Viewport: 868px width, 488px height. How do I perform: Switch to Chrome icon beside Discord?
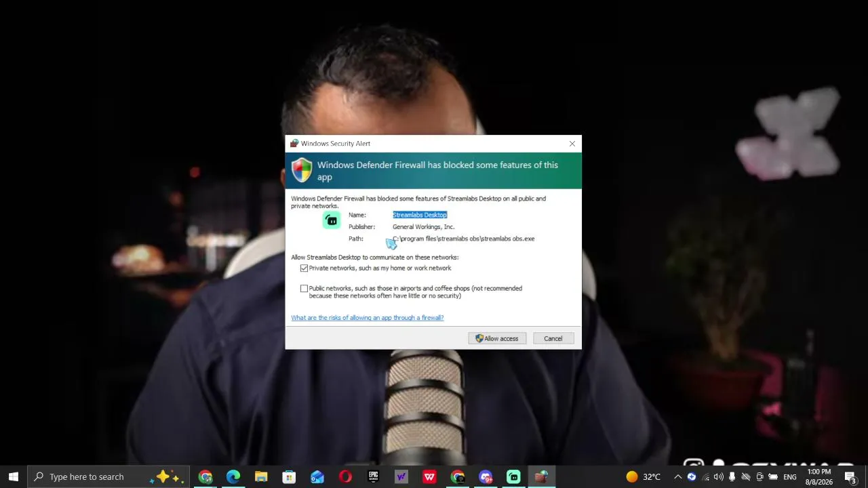[x=458, y=476]
